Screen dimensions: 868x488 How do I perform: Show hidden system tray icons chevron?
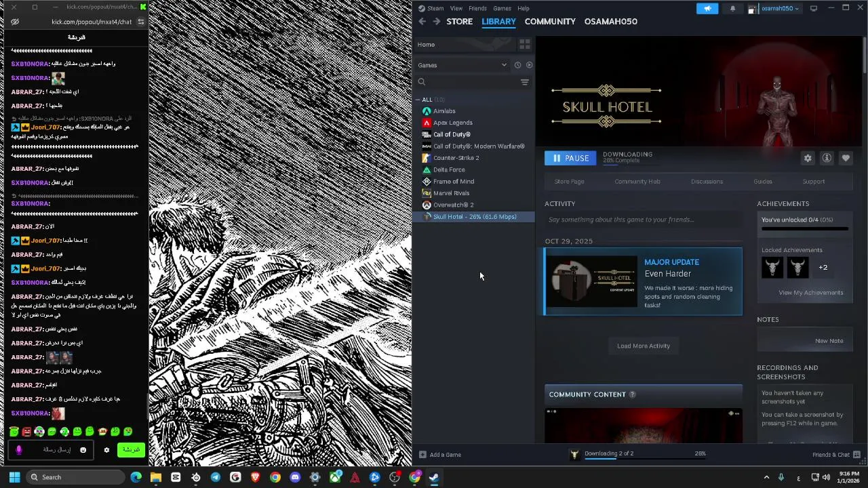[766, 477]
